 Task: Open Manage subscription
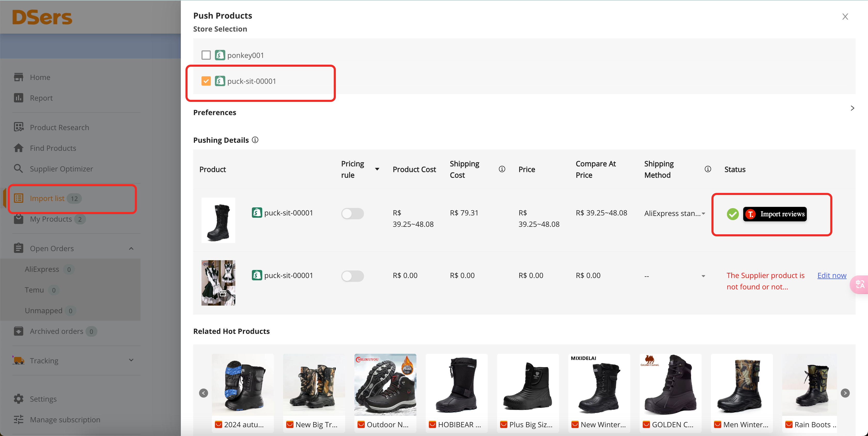[65, 419]
